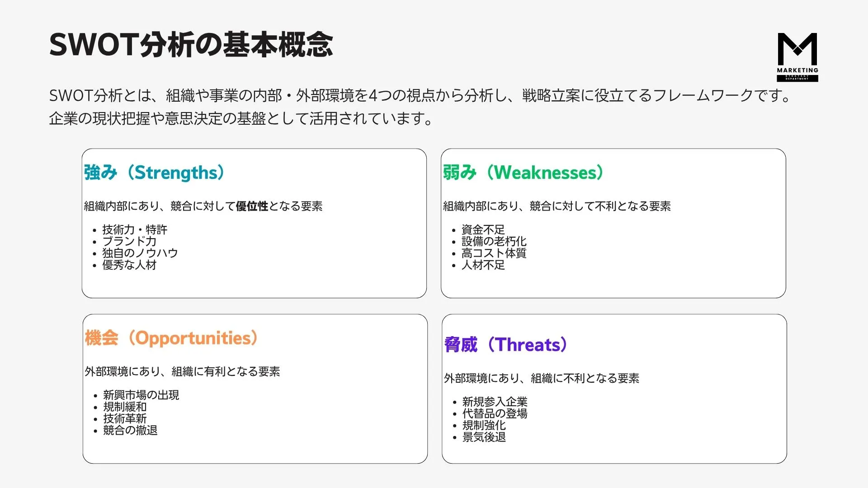Viewport: 868px width, 488px height.
Task: Click the 新規参入企業 bullet item
Action: [495, 402]
